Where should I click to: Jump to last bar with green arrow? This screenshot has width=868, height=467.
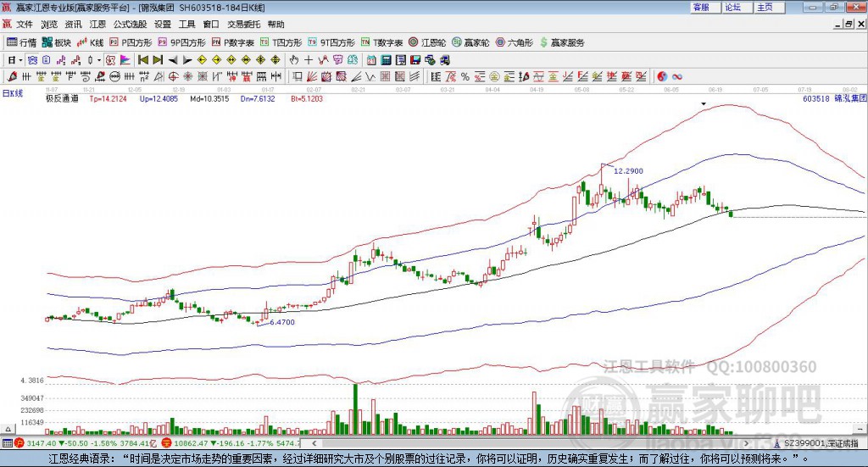pos(158,60)
